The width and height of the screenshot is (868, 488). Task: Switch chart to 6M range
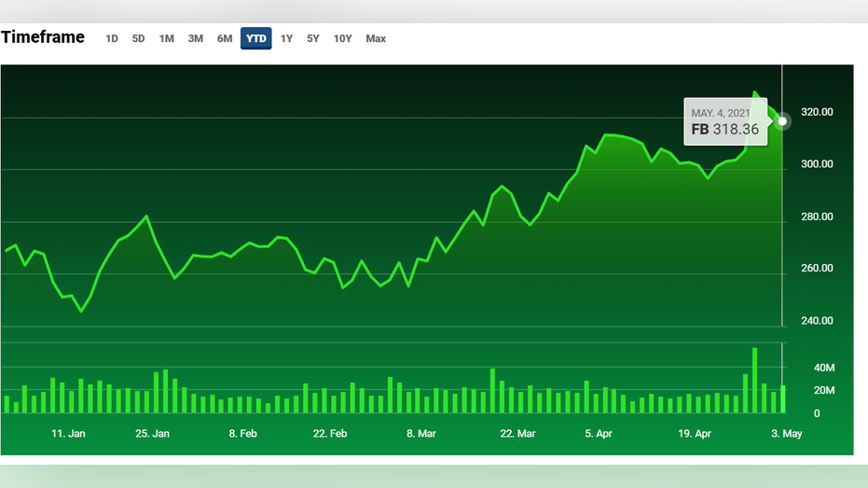pyautogui.click(x=225, y=39)
